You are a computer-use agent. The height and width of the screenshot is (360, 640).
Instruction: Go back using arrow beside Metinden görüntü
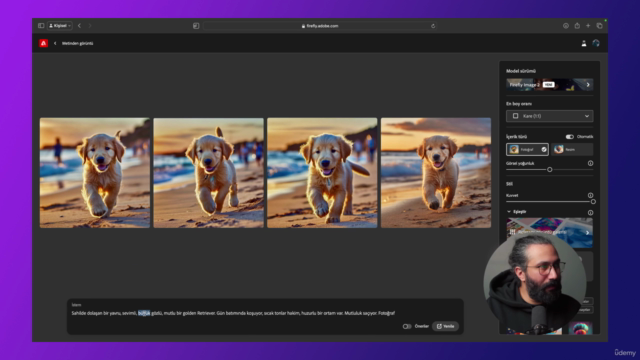(x=55, y=43)
